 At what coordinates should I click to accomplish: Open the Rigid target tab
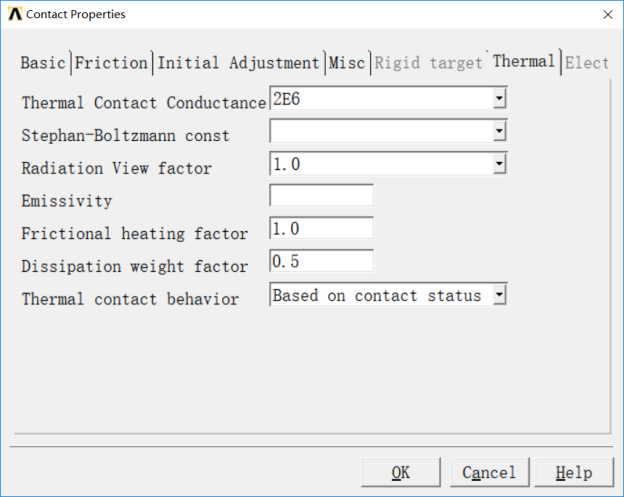(429, 63)
